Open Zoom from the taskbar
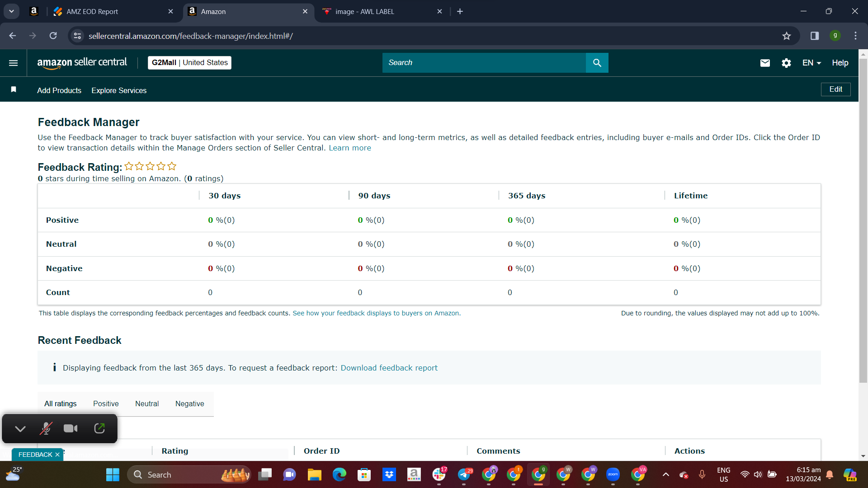The height and width of the screenshot is (488, 868). [613, 475]
